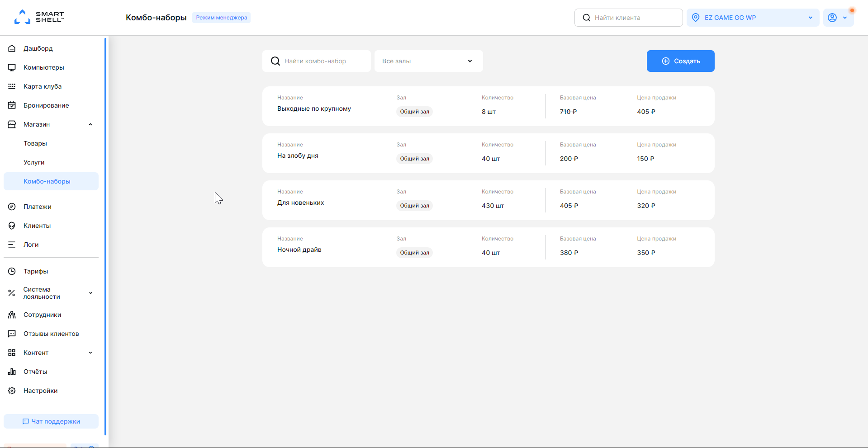This screenshot has width=868, height=448.
Task: Click the 8 шт quantity value
Action: pos(489,112)
